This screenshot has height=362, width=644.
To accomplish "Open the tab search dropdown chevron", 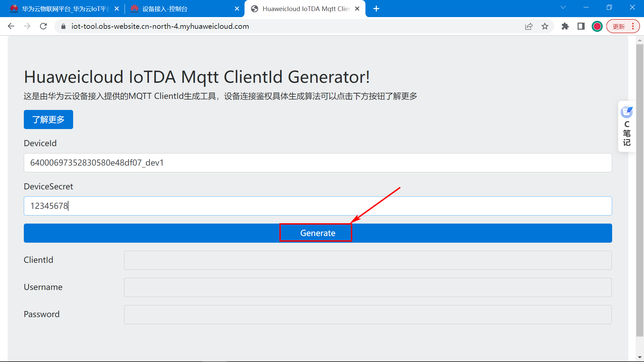I will [x=563, y=7].
